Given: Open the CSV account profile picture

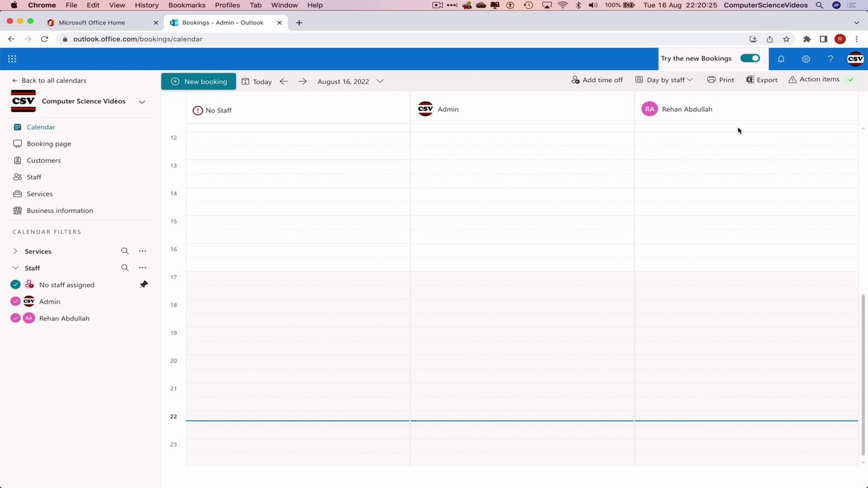Looking at the screenshot, I should pyautogui.click(x=855, y=59).
